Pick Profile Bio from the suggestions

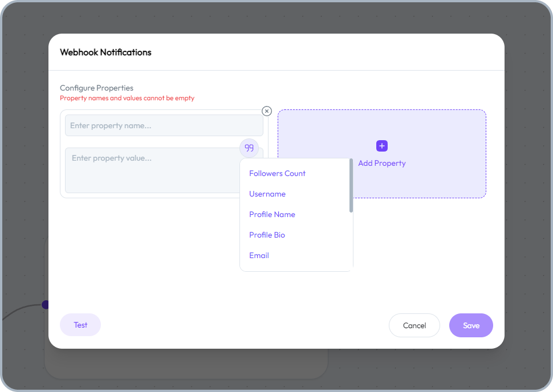pyautogui.click(x=267, y=235)
